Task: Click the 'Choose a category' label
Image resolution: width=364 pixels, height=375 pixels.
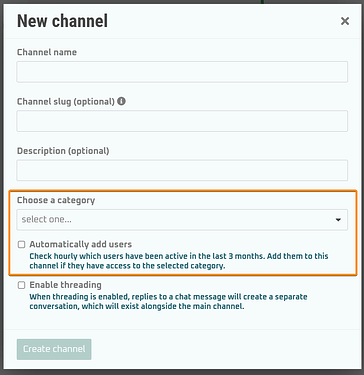Action: [56, 200]
